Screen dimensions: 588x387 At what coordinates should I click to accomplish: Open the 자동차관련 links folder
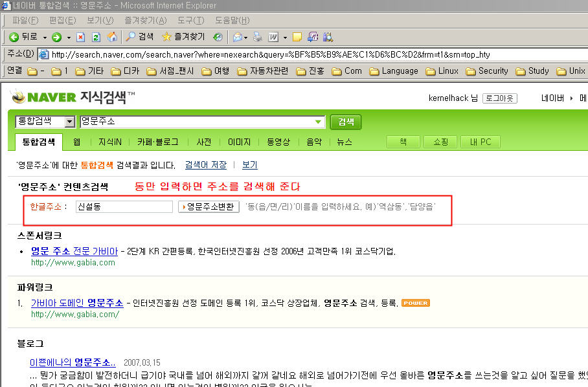click(263, 71)
